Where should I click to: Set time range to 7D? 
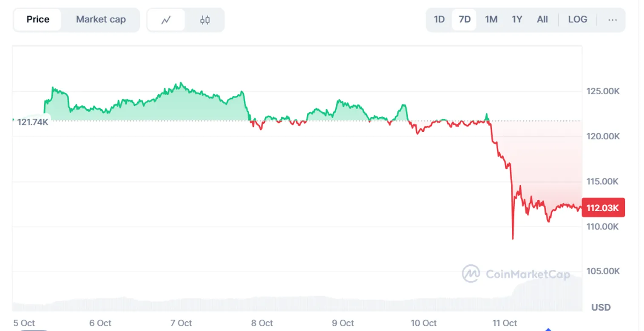click(x=465, y=20)
